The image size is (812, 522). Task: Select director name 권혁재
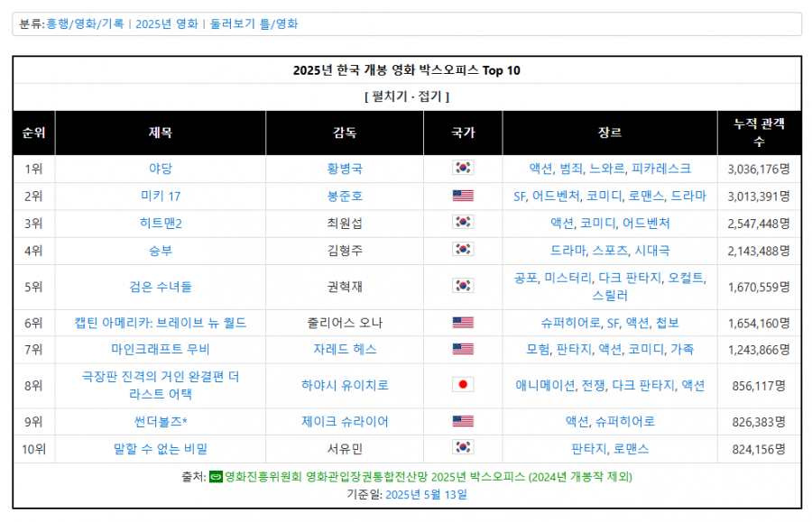tap(345, 287)
